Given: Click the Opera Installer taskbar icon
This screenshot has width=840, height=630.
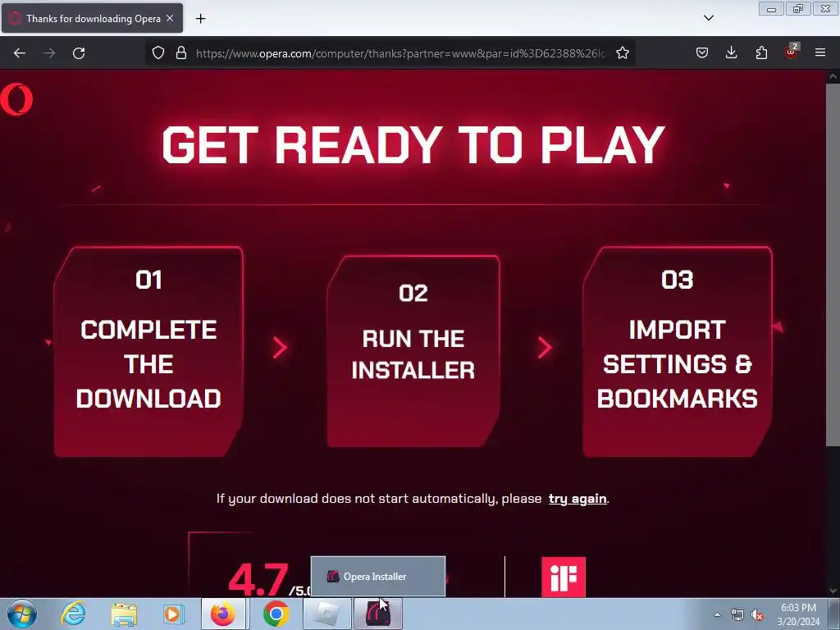Looking at the screenshot, I should coord(377,614).
